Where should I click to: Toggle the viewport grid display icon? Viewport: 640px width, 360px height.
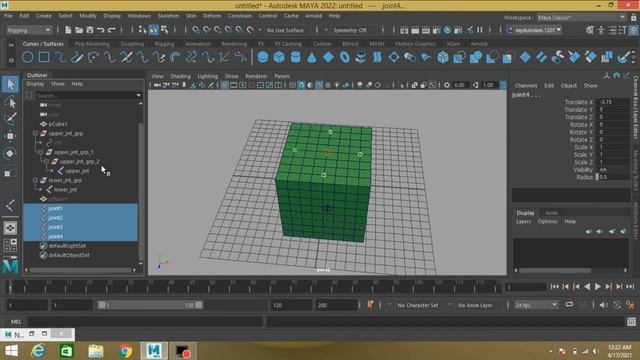(x=224, y=85)
